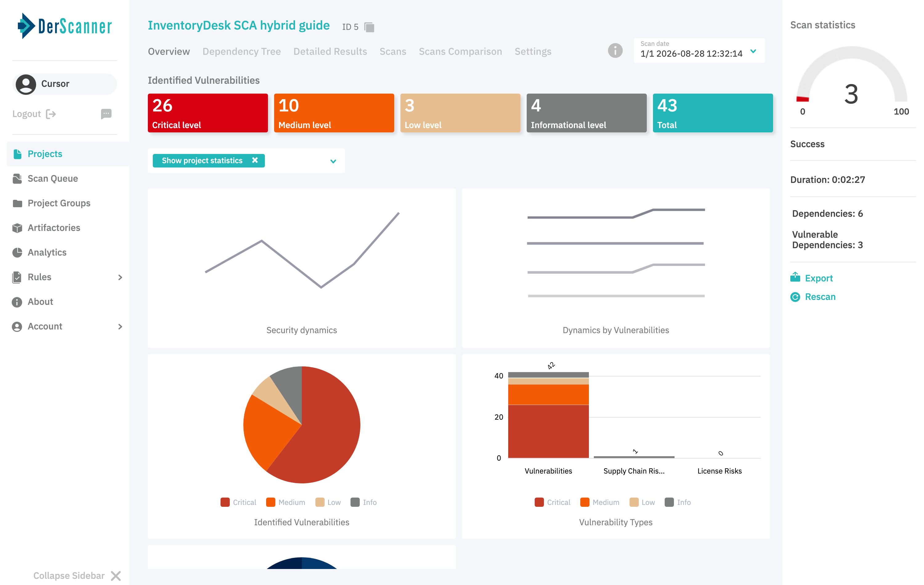
Task: Toggle Critical legend in Vulnerability Types chart
Action: click(x=553, y=502)
